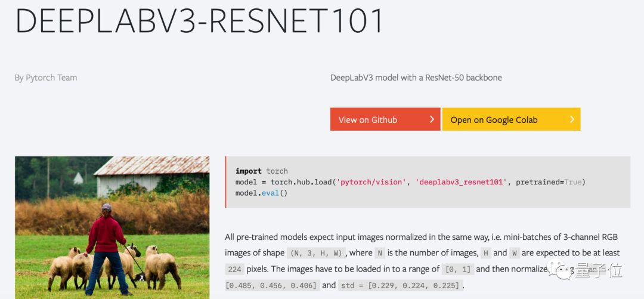
Task: Click the By Pytorch Team author text
Action: click(46, 78)
